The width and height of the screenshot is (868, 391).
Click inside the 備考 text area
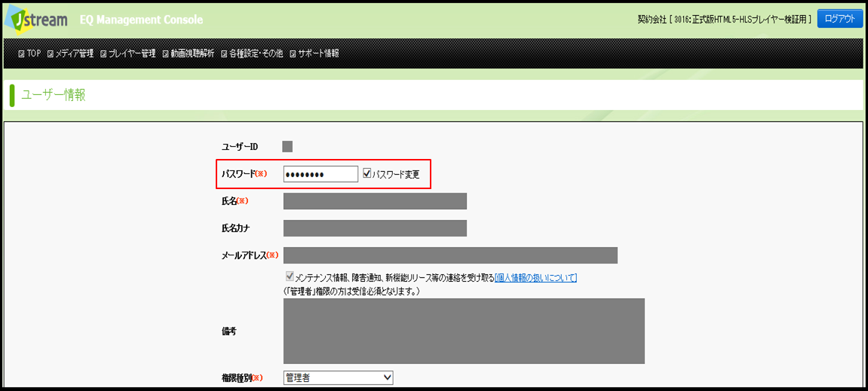click(x=464, y=331)
